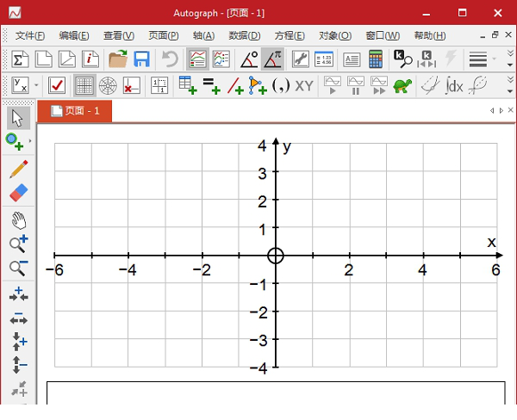Open the 页面(P) menu

tap(163, 35)
